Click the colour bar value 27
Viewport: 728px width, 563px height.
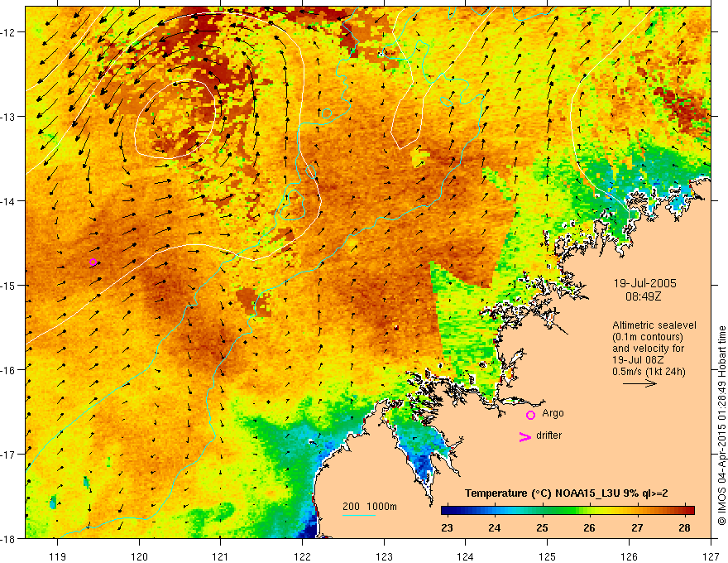point(637,528)
